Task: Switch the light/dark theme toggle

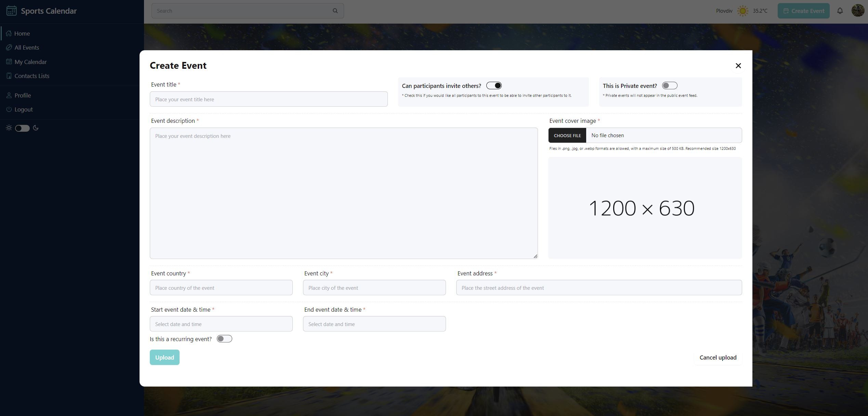Action: [22, 128]
